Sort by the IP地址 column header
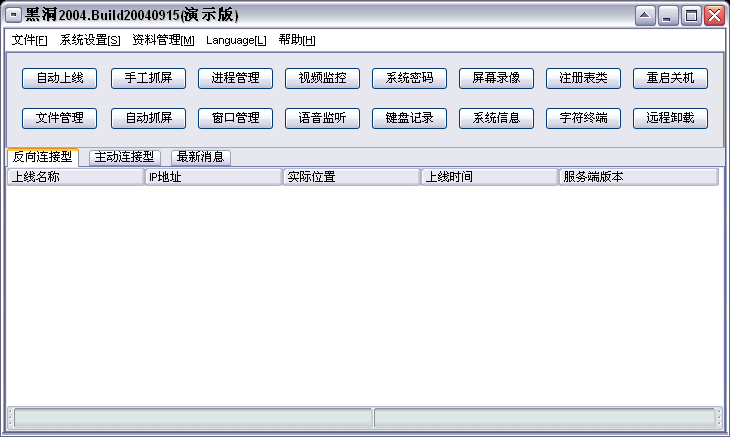 pyautogui.click(x=213, y=177)
